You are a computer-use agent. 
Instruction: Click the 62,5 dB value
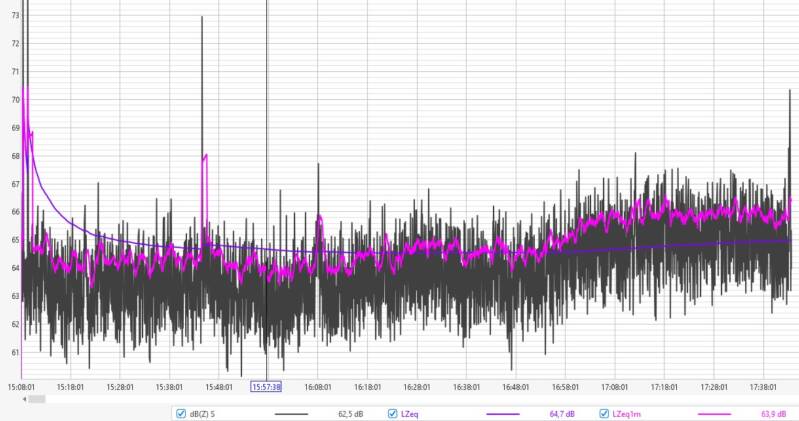(x=351, y=414)
